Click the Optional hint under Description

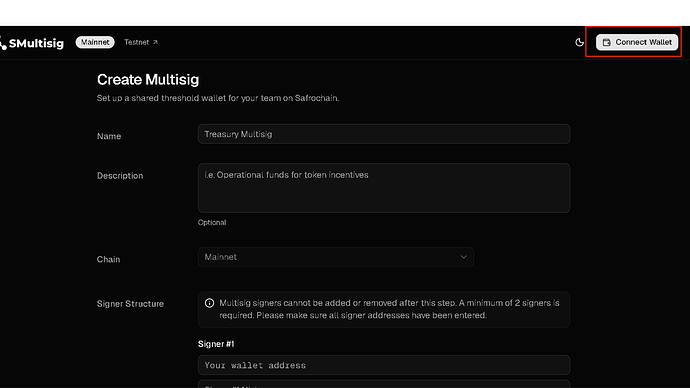(212, 223)
